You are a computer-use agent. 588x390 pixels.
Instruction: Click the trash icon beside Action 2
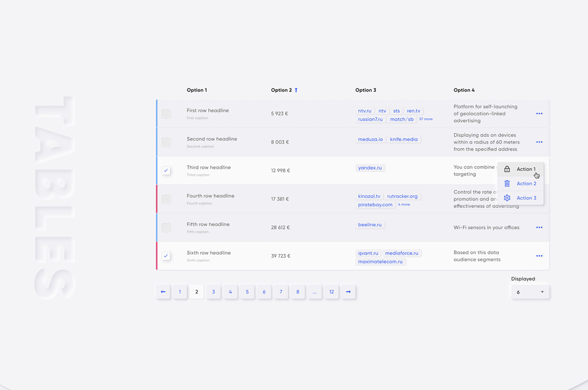tap(507, 184)
